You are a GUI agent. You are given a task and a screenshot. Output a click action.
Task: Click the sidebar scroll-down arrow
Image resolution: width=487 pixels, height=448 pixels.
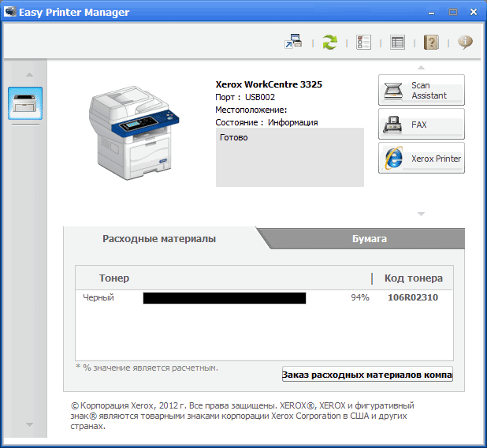[29, 424]
